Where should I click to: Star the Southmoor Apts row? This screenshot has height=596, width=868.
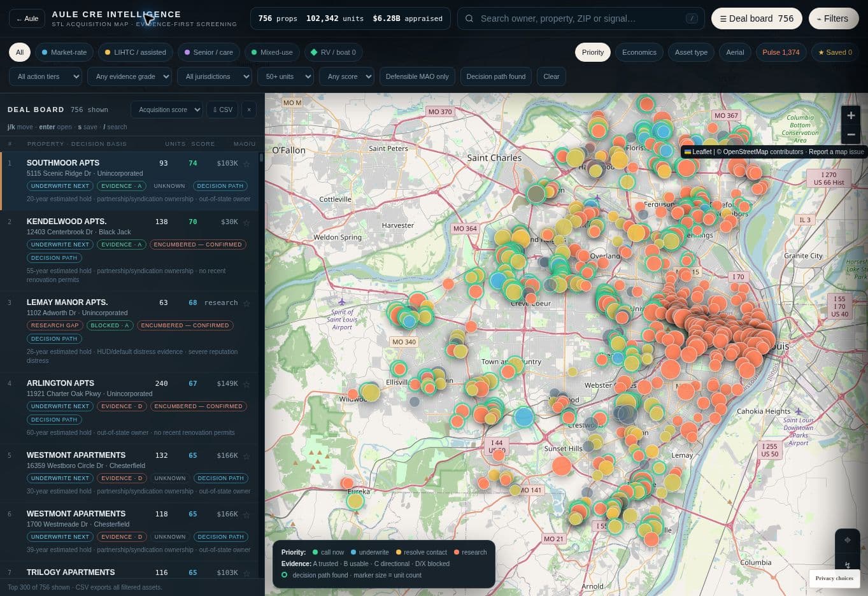[x=246, y=164]
